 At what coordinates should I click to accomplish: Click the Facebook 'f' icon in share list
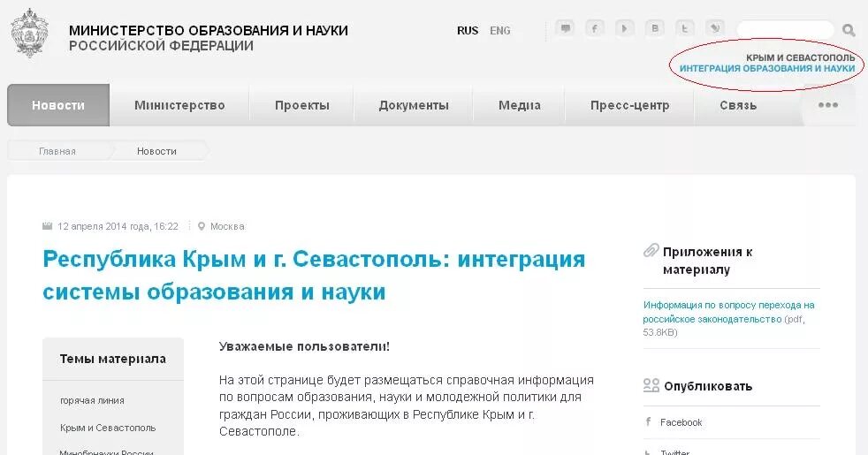pos(648,421)
